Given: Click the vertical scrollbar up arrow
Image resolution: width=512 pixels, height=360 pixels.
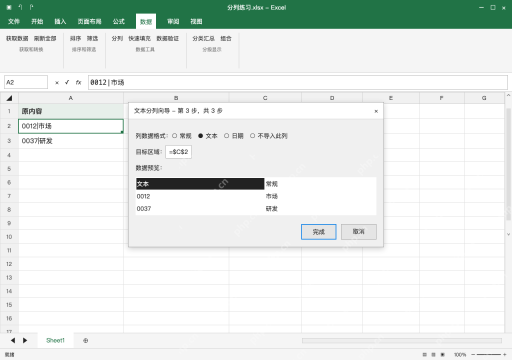Looking at the screenshot, I should coord(508,95).
